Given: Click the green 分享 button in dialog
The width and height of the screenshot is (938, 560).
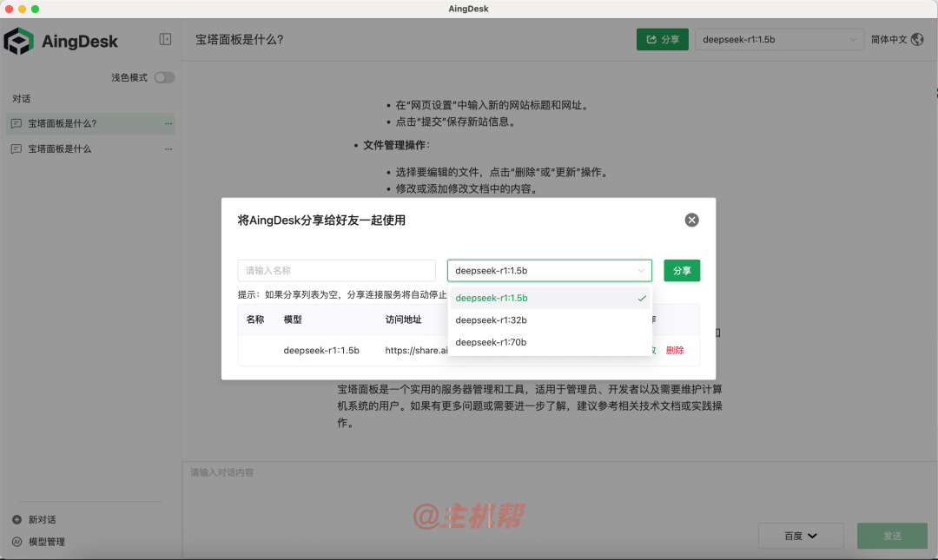Looking at the screenshot, I should coord(682,270).
